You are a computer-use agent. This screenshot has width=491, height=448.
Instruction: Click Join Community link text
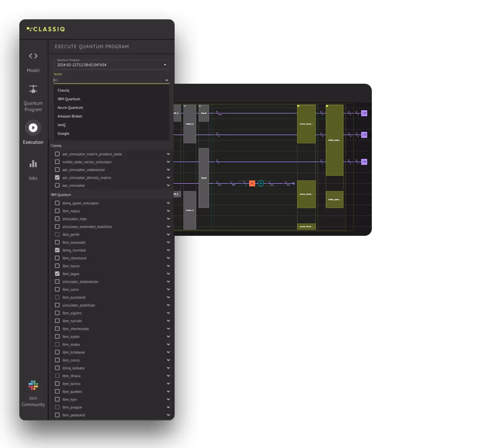tap(33, 401)
